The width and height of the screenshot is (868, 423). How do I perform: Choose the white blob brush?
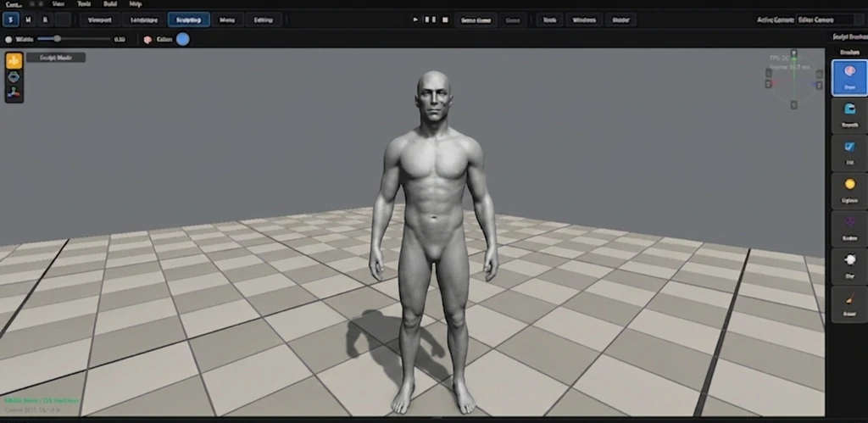click(x=849, y=265)
